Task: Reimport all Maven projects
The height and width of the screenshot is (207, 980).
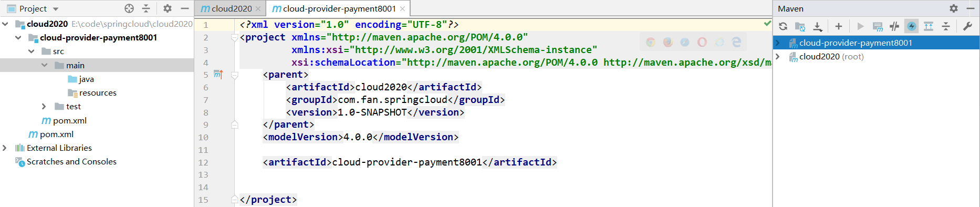Action: tap(783, 26)
